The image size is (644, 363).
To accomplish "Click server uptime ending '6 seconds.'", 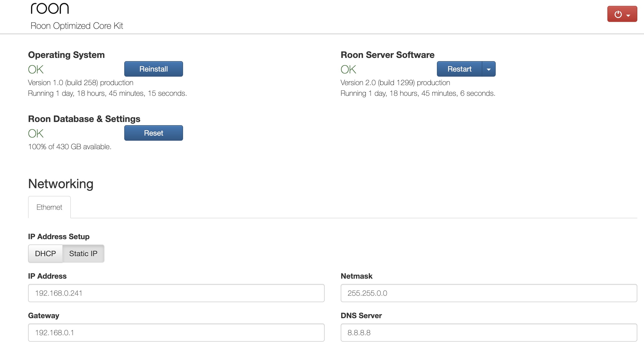I will tap(418, 93).
